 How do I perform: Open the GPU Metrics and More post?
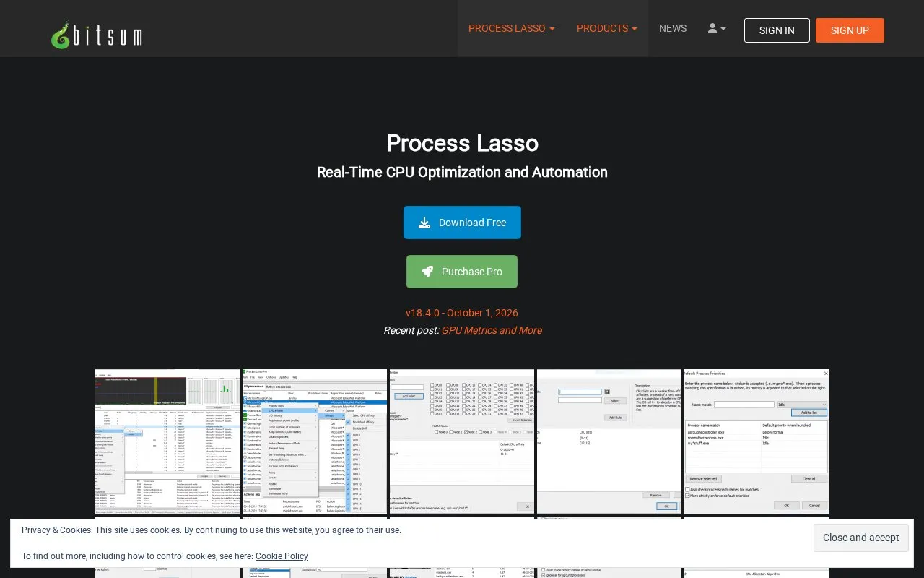[x=492, y=330]
